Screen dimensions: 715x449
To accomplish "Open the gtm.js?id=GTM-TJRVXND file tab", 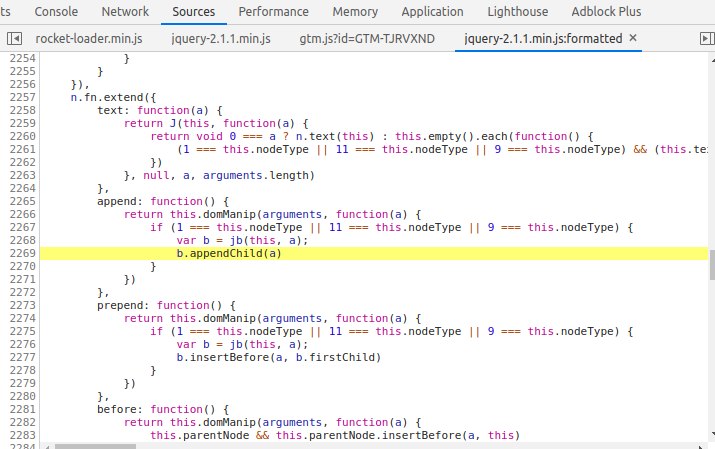I will pos(367,39).
